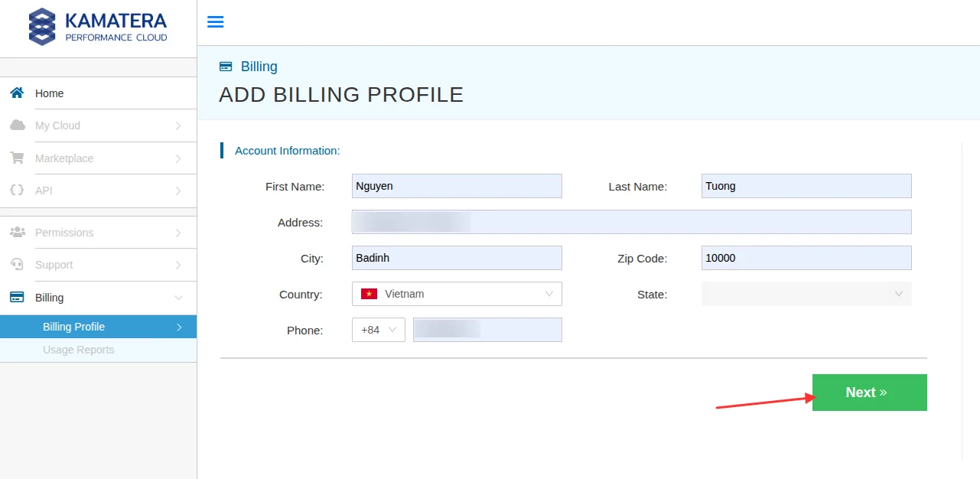980x479 pixels.
Task: Open Permissions menu item
Action: [98, 233]
